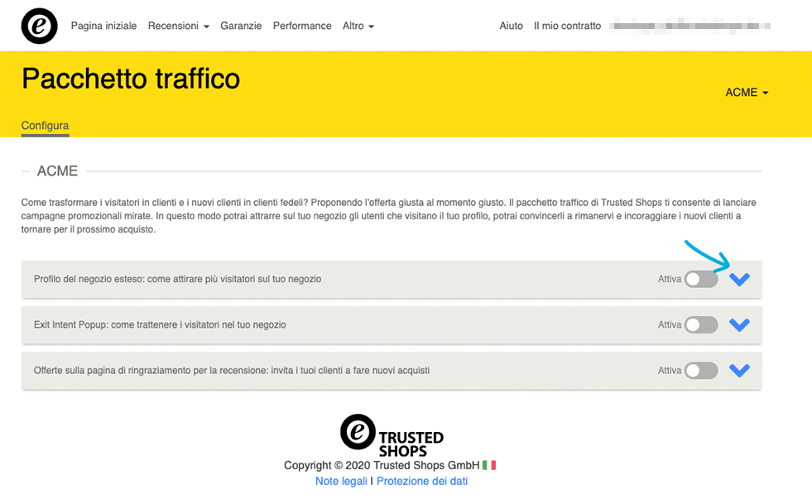This screenshot has height=504, width=812.
Task: Click the Profilo del negozio esteso row title
Action: click(x=178, y=279)
